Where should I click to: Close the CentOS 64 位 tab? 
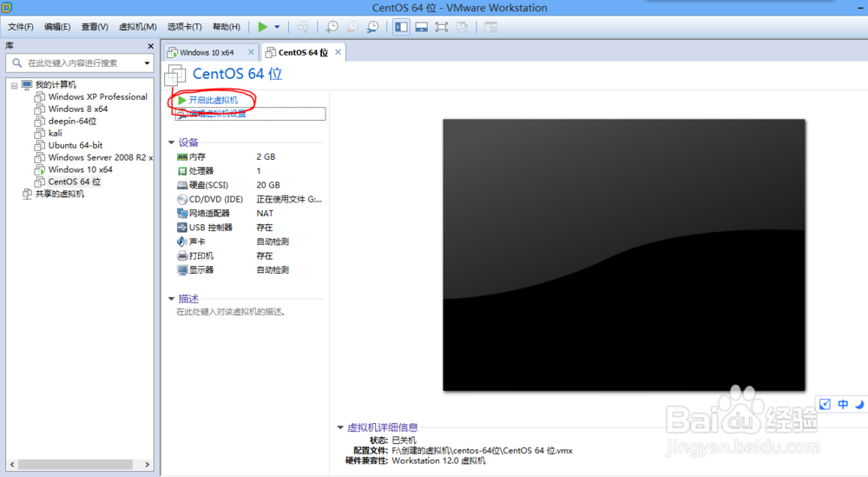pyautogui.click(x=338, y=51)
